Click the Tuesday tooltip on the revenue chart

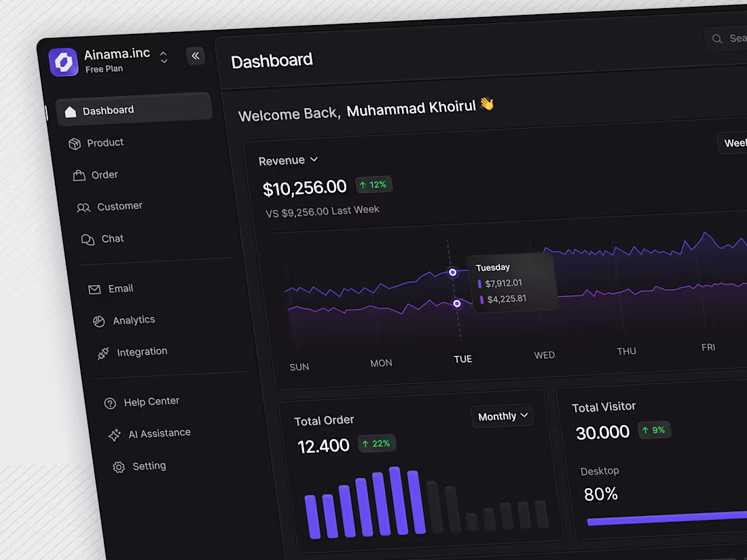tap(513, 282)
